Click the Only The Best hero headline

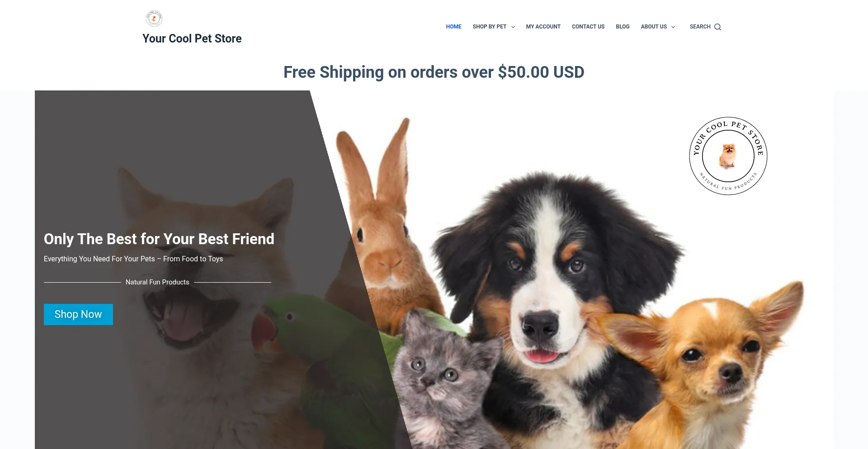pos(159,239)
